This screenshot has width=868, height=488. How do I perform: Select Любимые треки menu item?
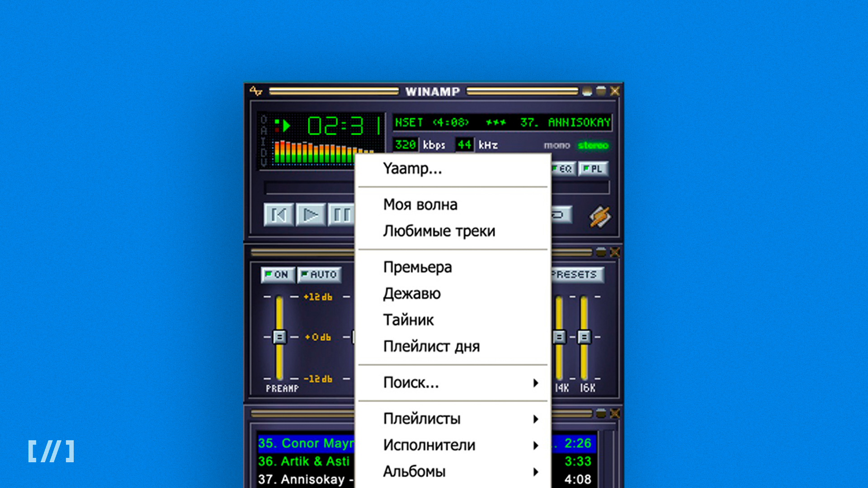(x=453, y=231)
